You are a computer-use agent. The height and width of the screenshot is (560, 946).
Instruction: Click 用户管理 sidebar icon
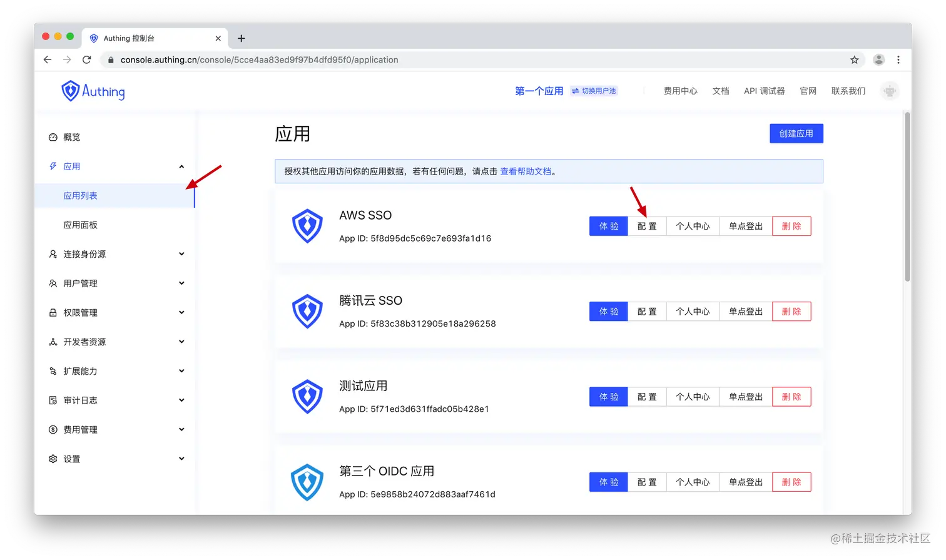click(53, 283)
